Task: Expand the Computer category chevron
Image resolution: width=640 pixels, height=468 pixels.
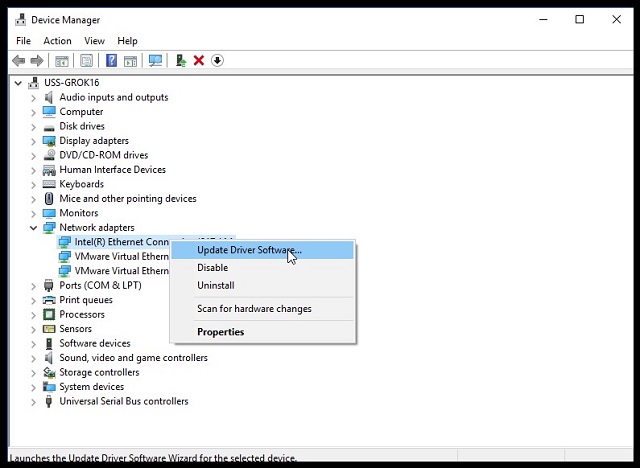Action: 33,112
